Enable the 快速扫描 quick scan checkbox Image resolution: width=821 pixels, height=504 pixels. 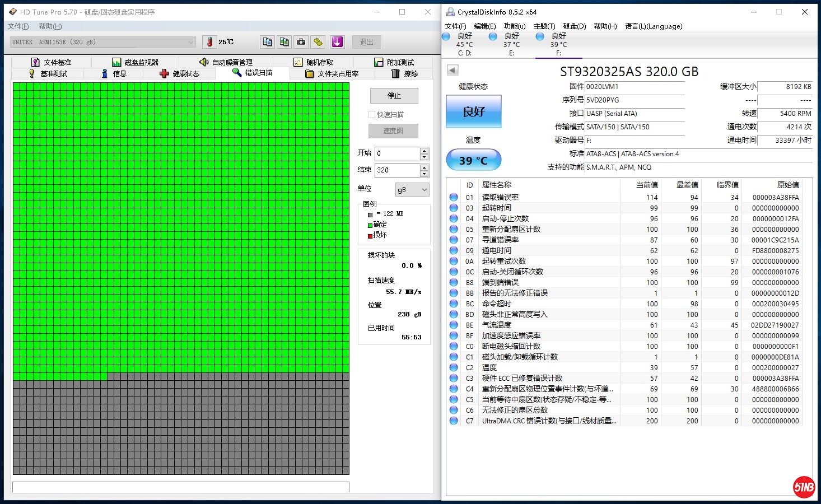point(371,115)
